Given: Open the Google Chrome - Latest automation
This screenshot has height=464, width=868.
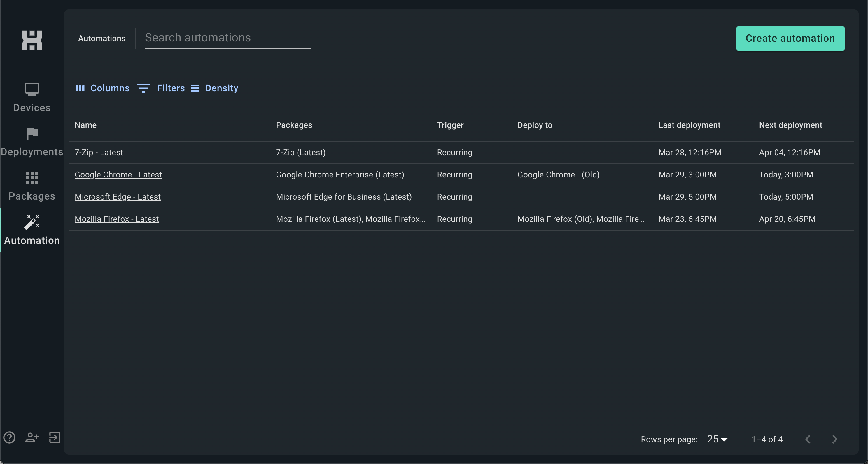Looking at the screenshot, I should click(x=118, y=175).
